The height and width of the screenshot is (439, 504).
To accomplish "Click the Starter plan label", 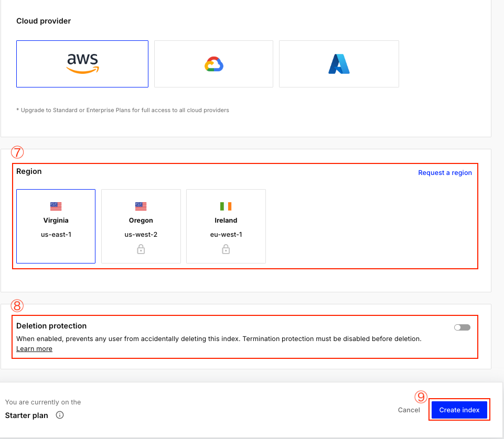I will (27, 415).
